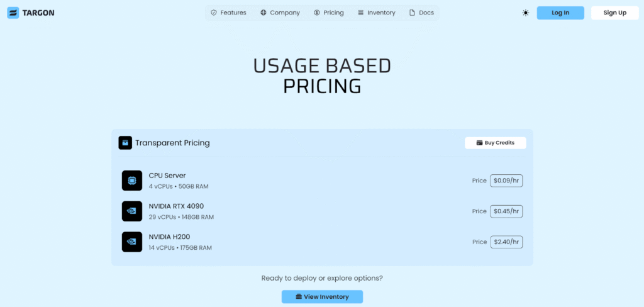Open the Docs navigation link
The width and height of the screenshot is (644, 307).
tap(421, 13)
